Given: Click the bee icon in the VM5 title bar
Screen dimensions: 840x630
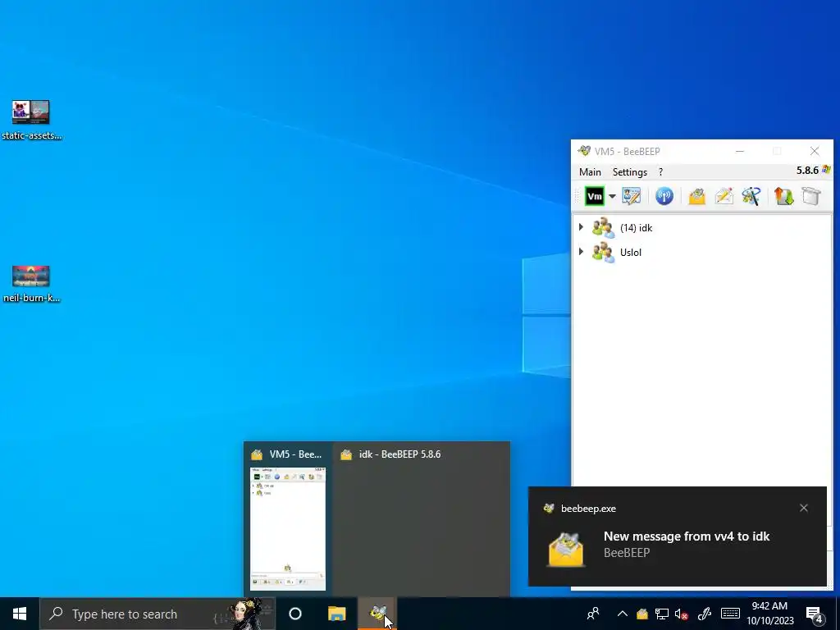Looking at the screenshot, I should tap(584, 151).
